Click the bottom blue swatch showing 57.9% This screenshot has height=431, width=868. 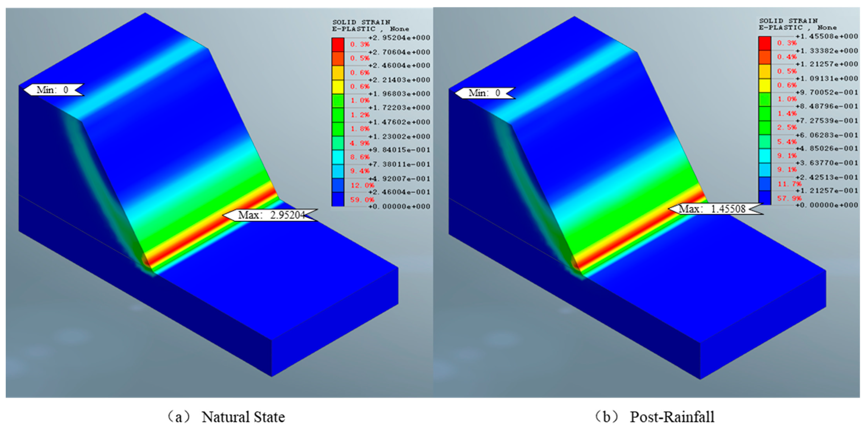coord(765,198)
